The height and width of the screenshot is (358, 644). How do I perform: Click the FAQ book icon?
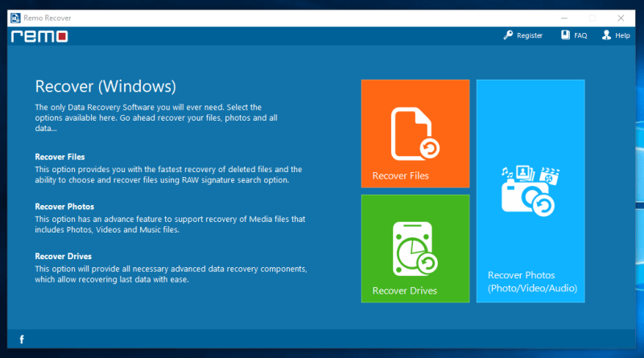[x=566, y=35]
